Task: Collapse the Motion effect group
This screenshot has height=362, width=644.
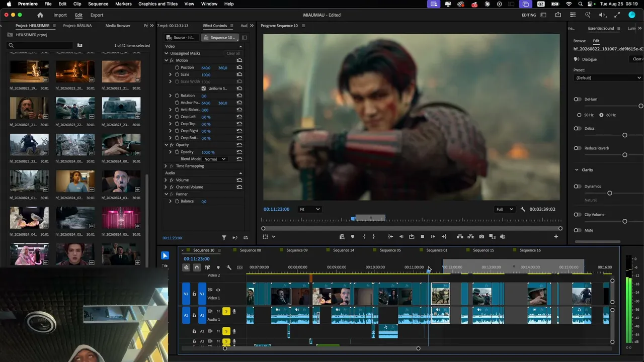Action: [166, 60]
